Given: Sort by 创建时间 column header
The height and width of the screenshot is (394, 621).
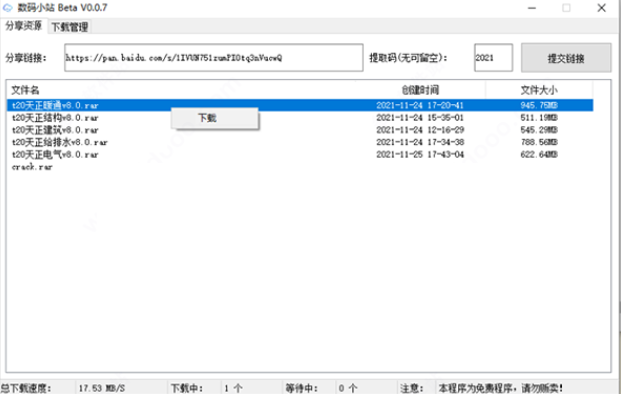Looking at the screenshot, I should [420, 90].
